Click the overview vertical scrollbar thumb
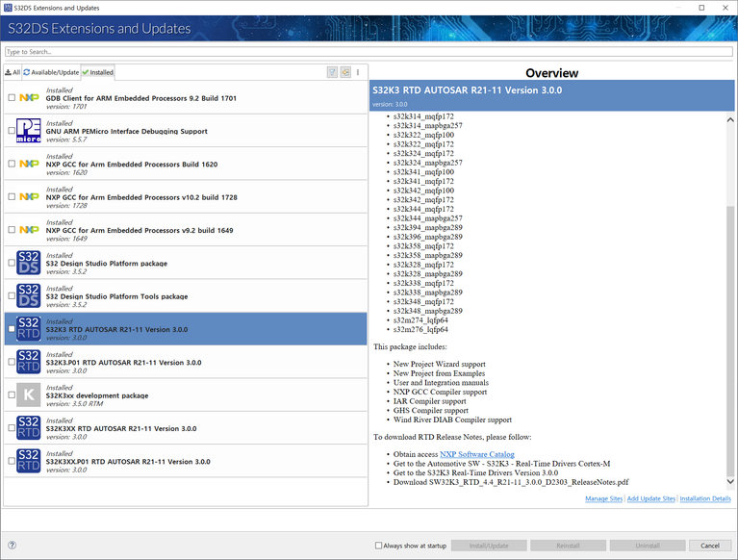This screenshot has height=560, width=738. (x=730, y=344)
